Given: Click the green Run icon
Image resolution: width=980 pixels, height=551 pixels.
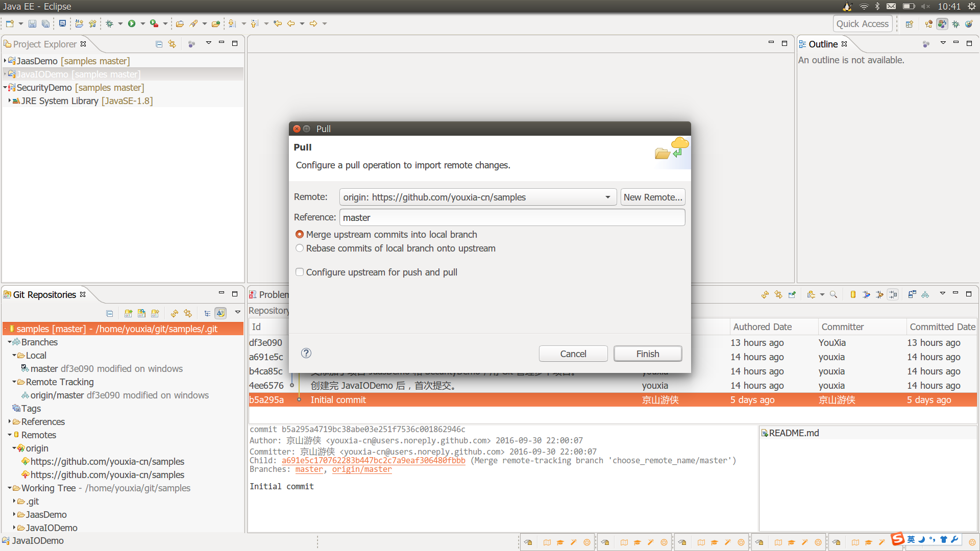Looking at the screenshot, I should pos(132,23).
